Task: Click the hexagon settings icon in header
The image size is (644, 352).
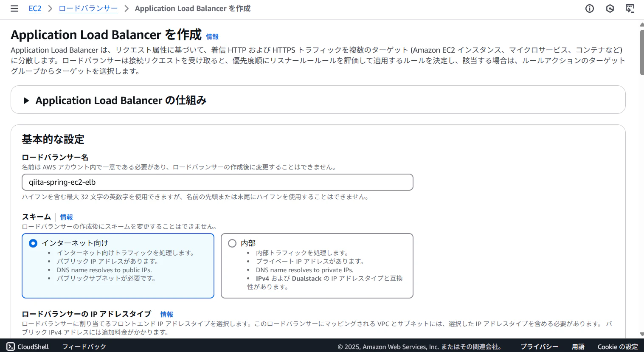Action: click(x=610, y=8)
